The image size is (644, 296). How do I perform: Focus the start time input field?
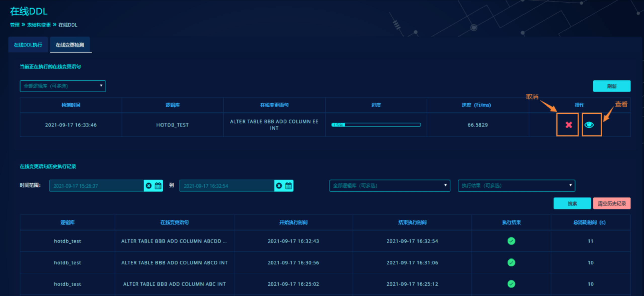click(x=97, y=186)
